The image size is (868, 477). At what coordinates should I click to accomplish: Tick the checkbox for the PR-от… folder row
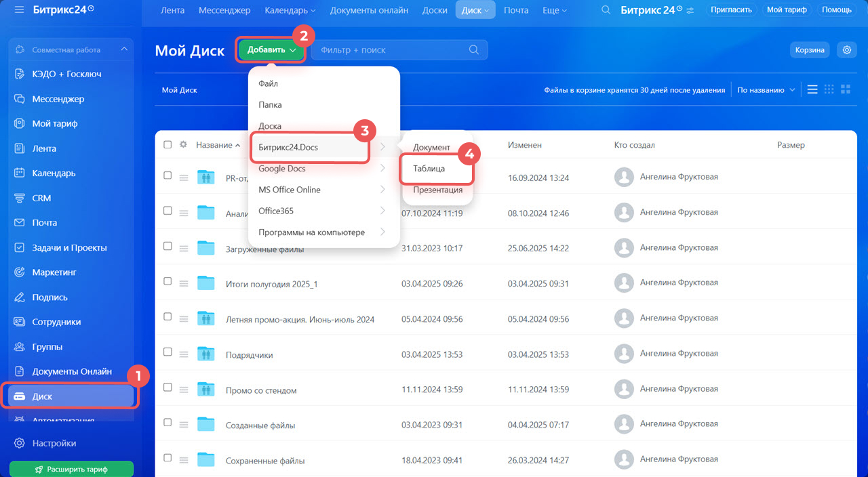(168, 175)
